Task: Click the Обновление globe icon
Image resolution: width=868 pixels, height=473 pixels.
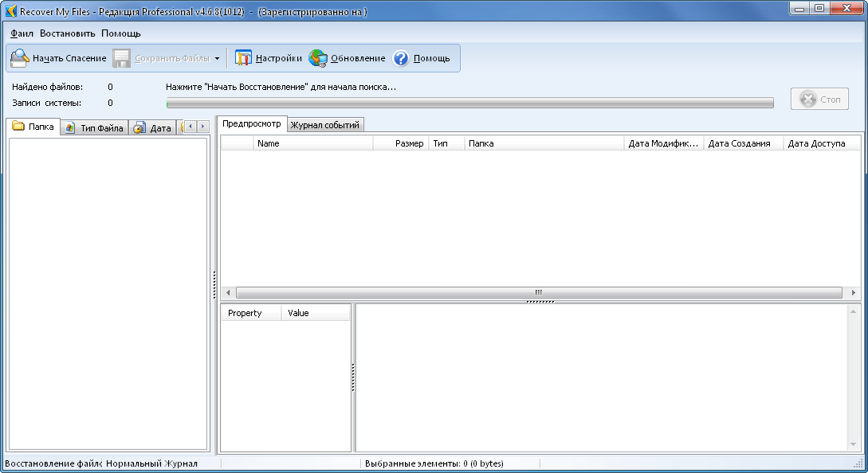Action: click(x=318, y=58)
